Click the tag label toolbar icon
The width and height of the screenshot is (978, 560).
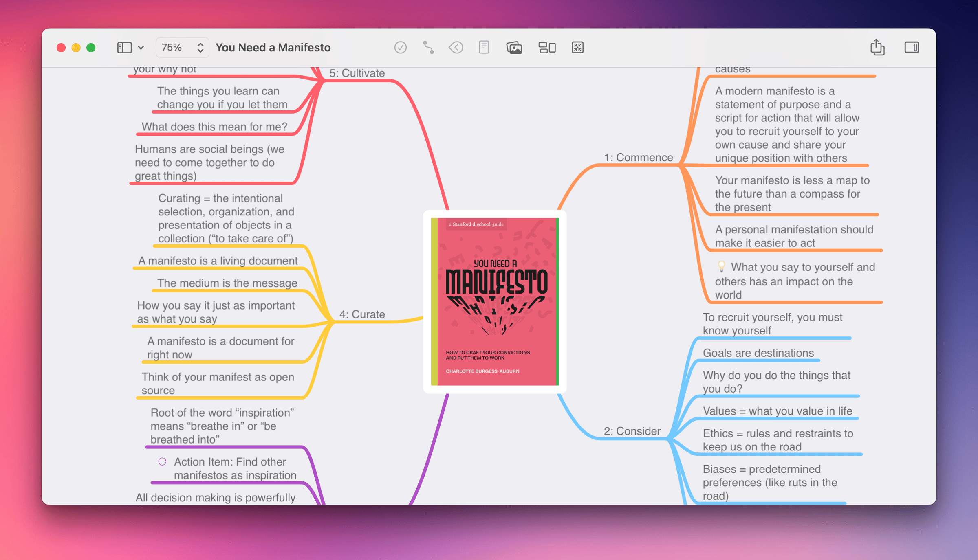pyautogui.click(x=456, y=48)
